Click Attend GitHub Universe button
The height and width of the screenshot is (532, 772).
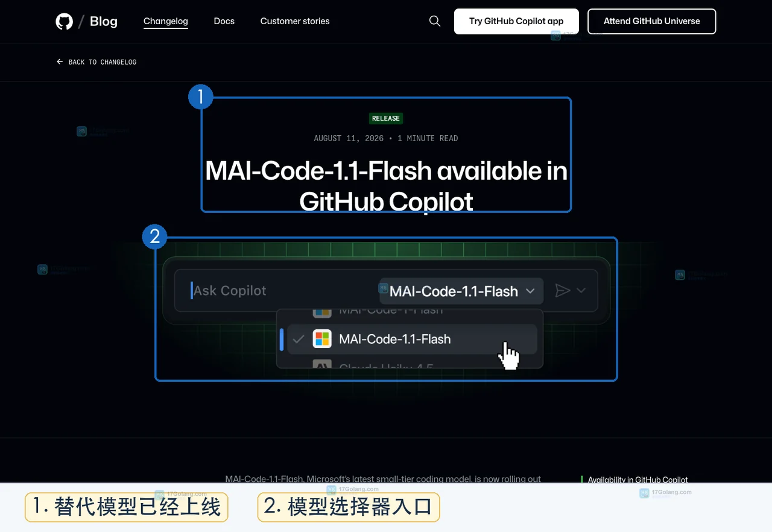tap(652, 21)
